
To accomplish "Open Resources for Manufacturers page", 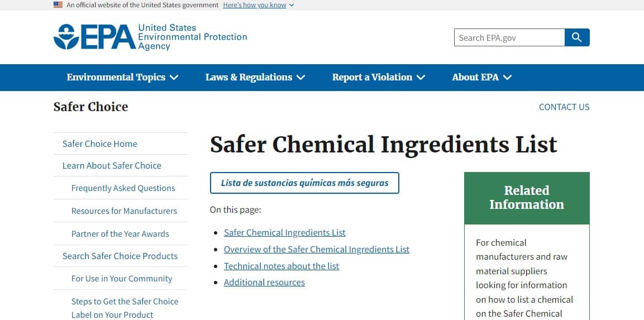I will [x=124, y=211].
